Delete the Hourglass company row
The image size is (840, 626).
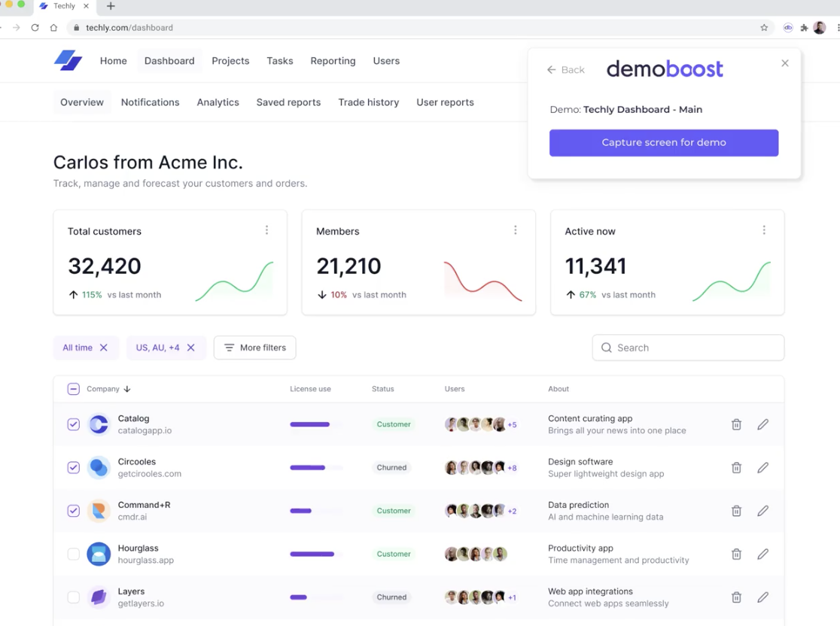(737, 555)
